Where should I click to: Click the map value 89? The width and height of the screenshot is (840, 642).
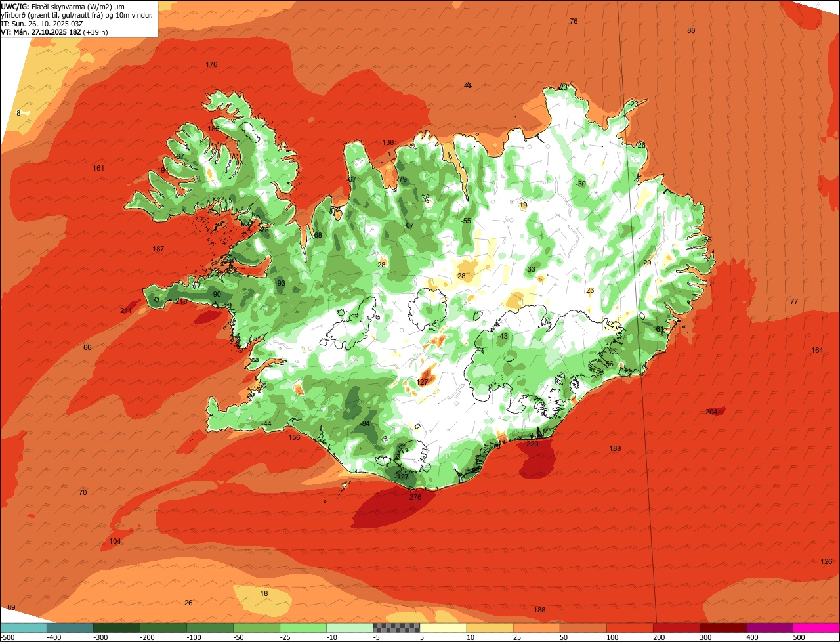click(11, 607)
